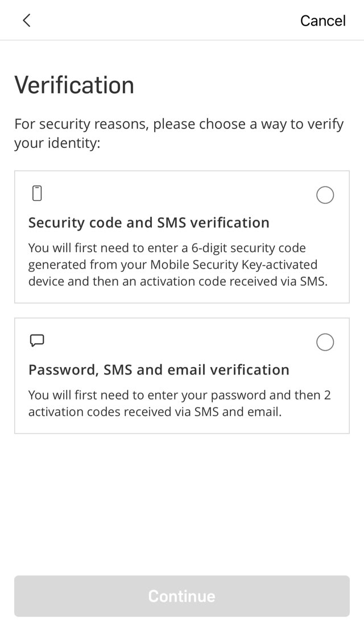Select the Password, SMS and email verification radio button
The height and width of the screenshot is (626, 364).
325,343
